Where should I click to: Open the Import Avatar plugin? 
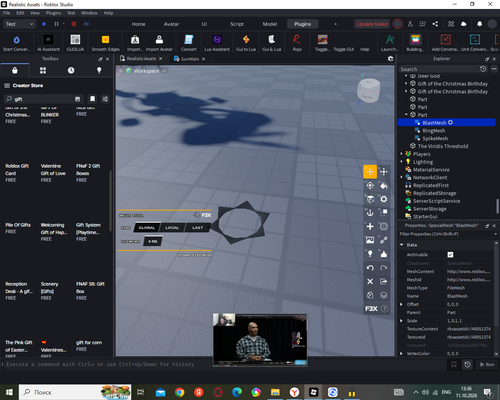pos(159,43)
